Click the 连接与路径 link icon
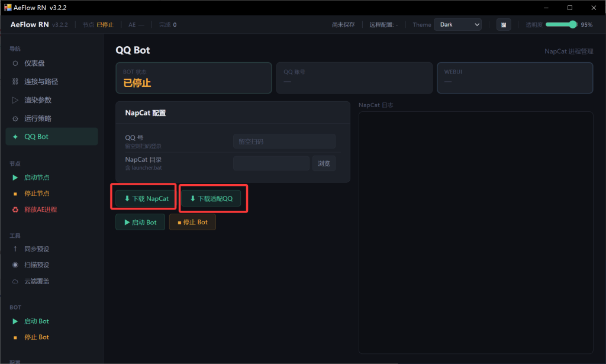606x364 pixels. point(15,82)
